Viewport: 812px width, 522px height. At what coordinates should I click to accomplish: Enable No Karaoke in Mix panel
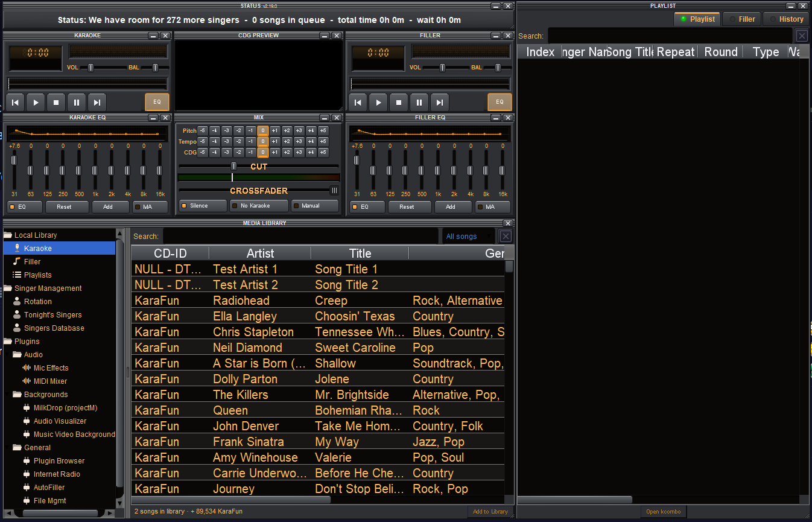pyautogui.click(x=258, y=206)
